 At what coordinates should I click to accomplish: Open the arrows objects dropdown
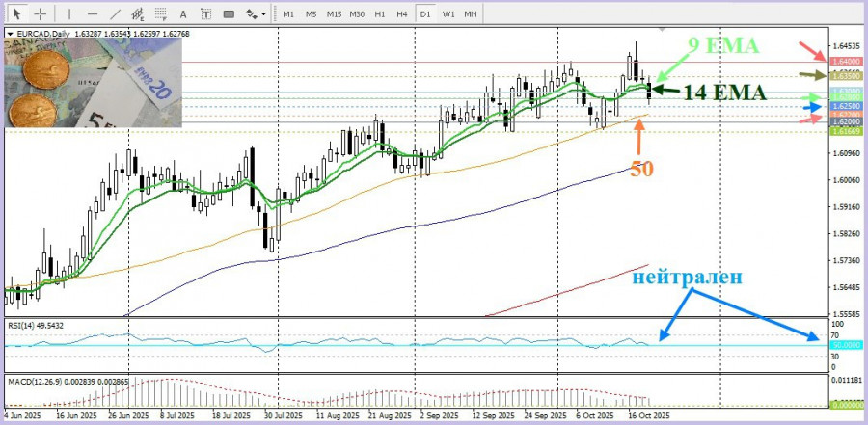tap(255, 14)
